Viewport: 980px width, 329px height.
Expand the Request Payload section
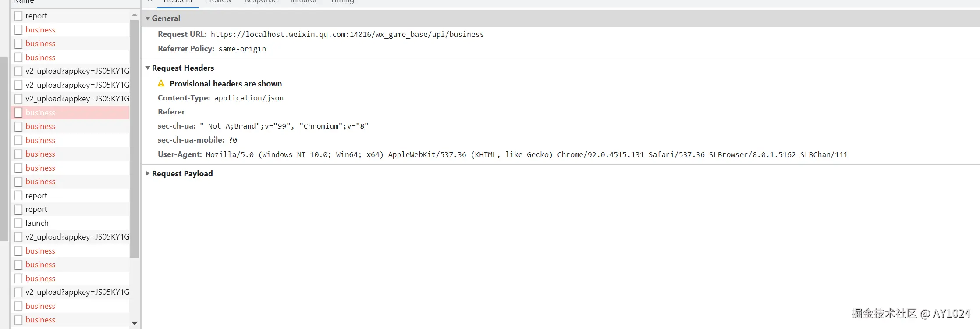[148, 174]
